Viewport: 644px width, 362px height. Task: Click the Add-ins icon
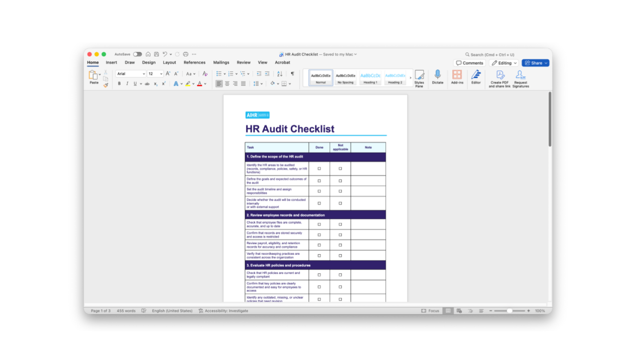457,75
